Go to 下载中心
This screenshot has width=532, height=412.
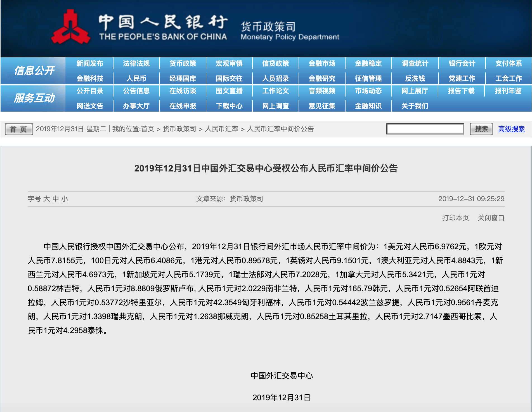pos(229,106)
